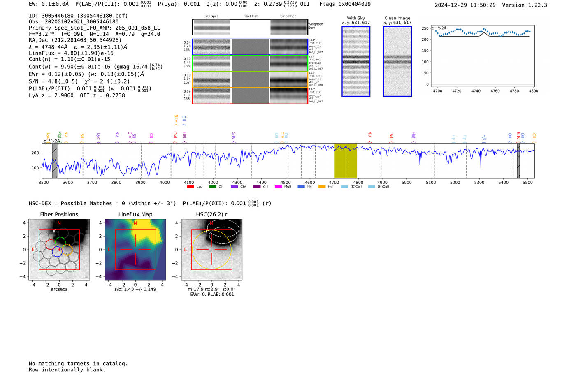Click the 'Cont(n) = 1.10(±0.01)e-15' line
The width and height of the screenshot is (576, 392).
click(70, 59)
